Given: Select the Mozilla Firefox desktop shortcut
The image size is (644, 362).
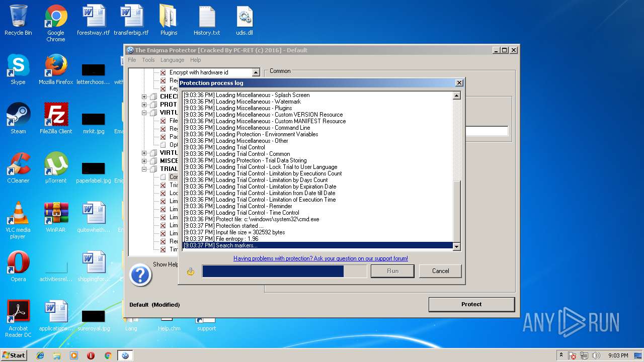Looking at the screenshot, I should tap(56, 69).
